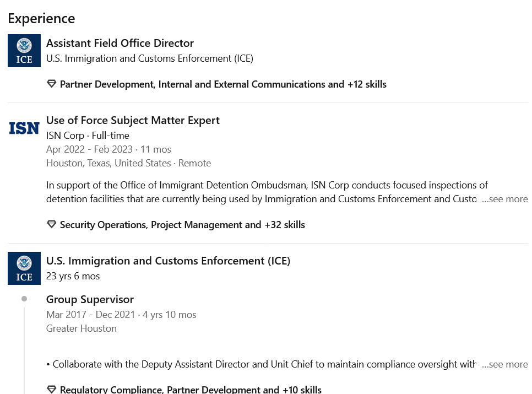Open ICE logo beside 23 yrs 6 mos entry

pos(24,268)
